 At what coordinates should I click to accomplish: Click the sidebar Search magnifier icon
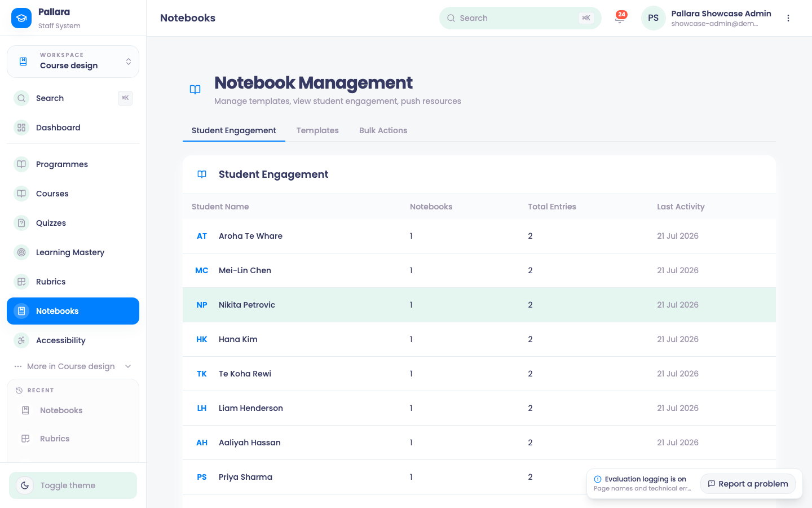pos(21,98)
